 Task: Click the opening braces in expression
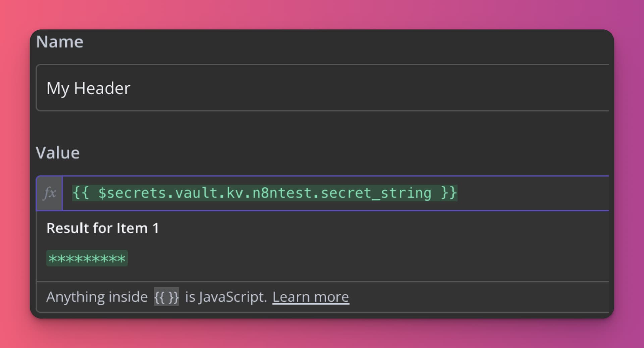[81, 193]
